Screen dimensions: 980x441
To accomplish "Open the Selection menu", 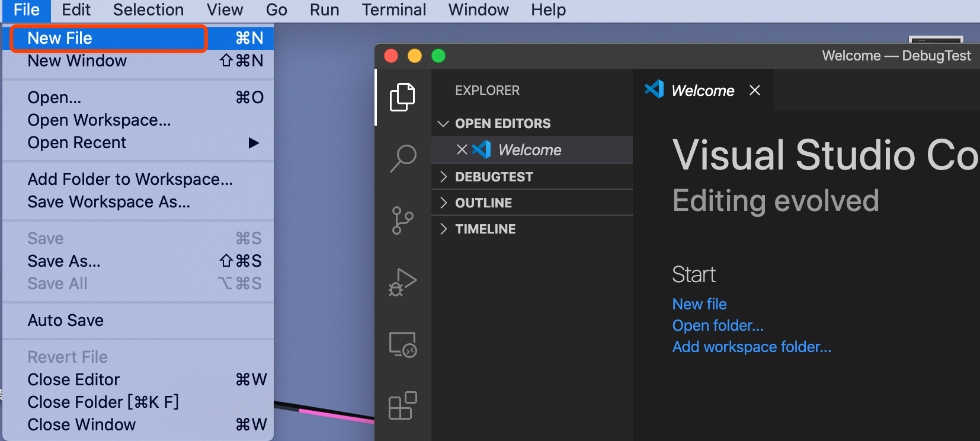I will [148, 10].
